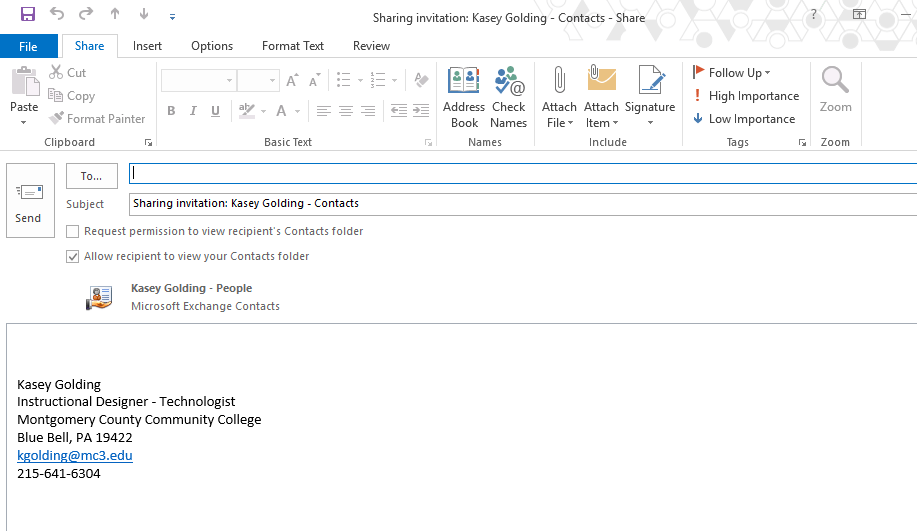This screenshot has height=531, width=917.
Task: Click into the To recipient field
Action: [523, 173]
